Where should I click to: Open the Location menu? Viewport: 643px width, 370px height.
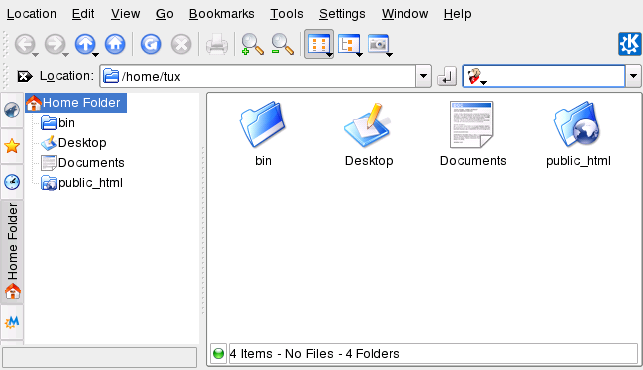[32, 14]
